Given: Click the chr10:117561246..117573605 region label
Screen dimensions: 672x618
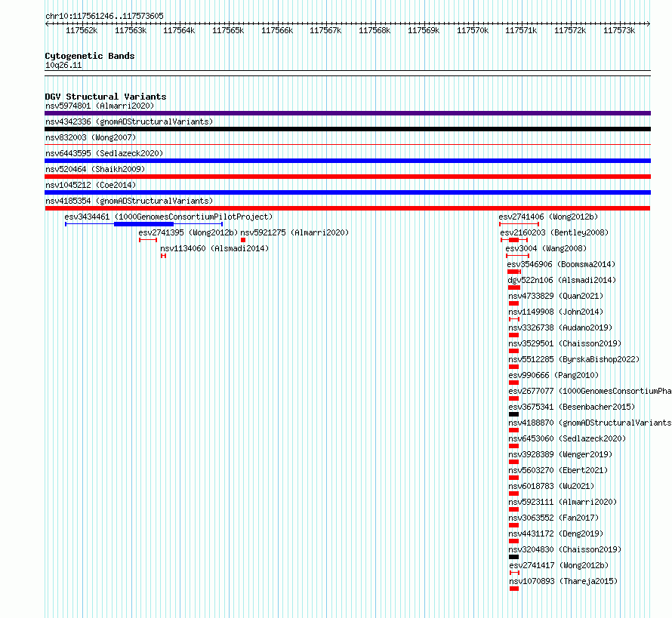Looking at the screenshot, I should tap(104, 16).
